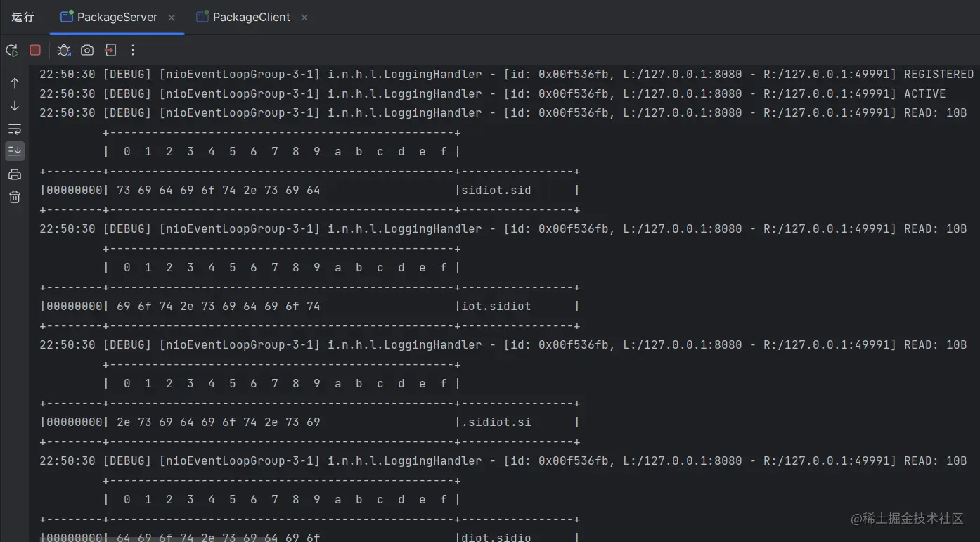Switch to the PackageServer tab
The width and height of the screenshot is (980, 542).
click(117, 18)
